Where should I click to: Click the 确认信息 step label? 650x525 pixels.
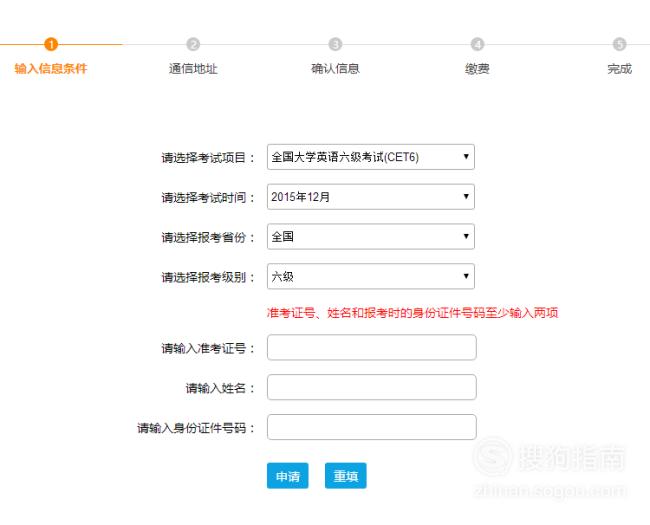pos(335,68)
